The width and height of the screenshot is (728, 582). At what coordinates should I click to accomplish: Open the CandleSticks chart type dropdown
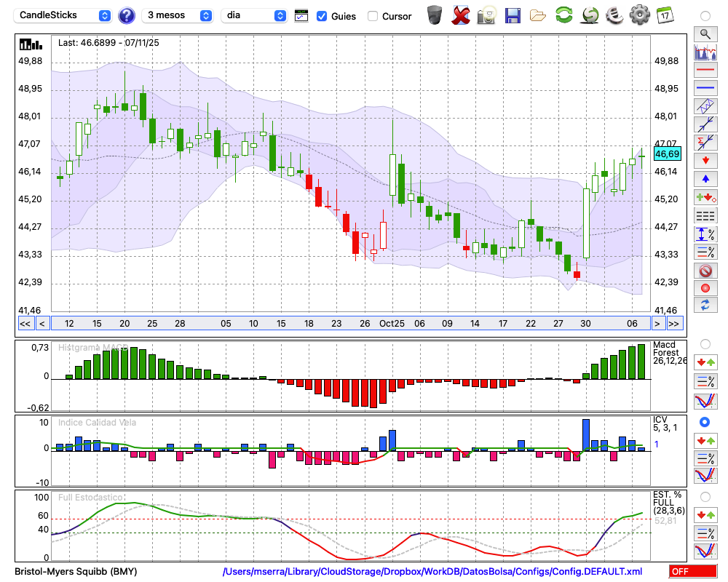[64, 15]
